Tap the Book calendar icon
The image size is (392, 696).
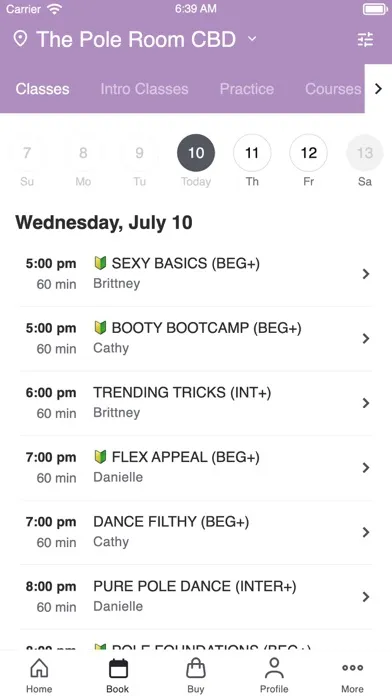tap(118, 668)
